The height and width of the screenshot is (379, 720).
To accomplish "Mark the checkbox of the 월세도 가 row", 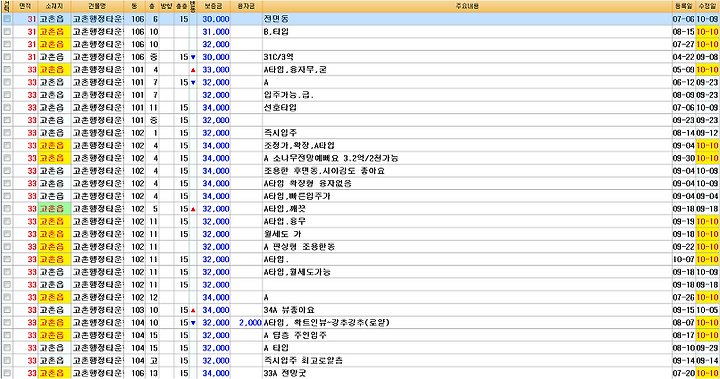I will (x=7, y=234).
